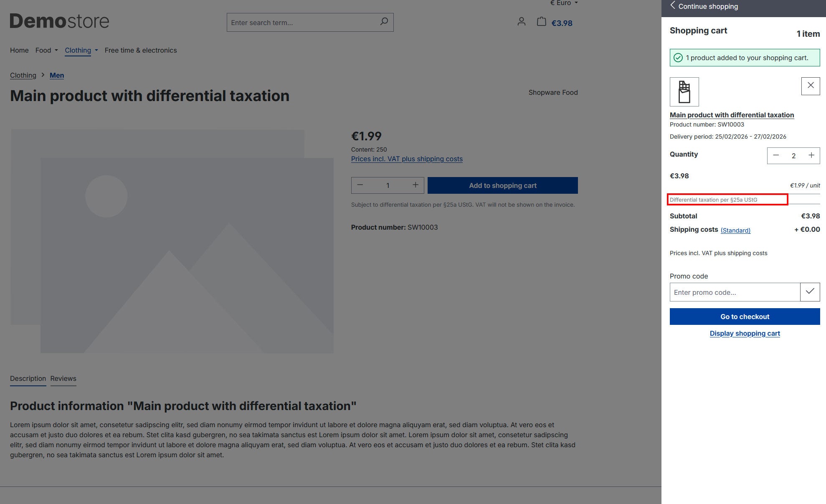Expand the Clothing navigation dropdown
Viewport: 826px width, 504px height.
click(x=81, y=50)
